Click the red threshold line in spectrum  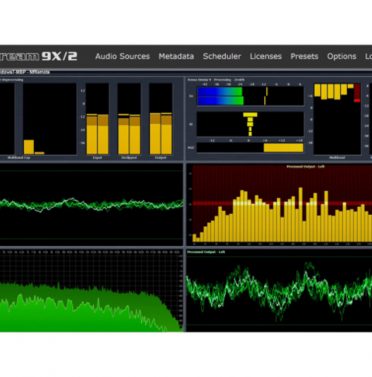[282, 203]
